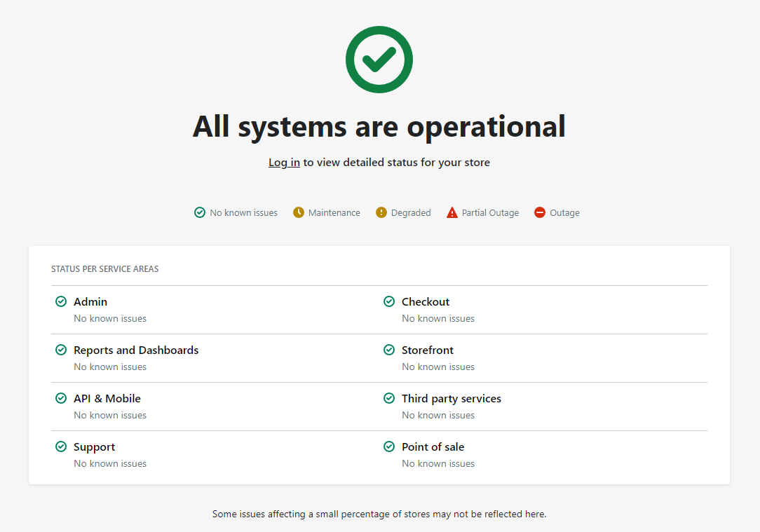The height and width of the screenshot is (532, 760).
Task: Click the green check icon beside Storefront
Action: (388, 350)
